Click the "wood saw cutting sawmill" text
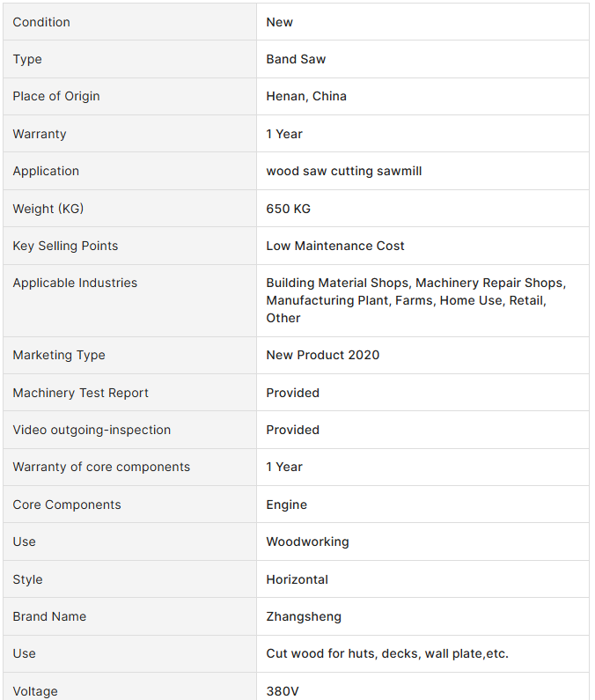595x700 pixels. pyautogui.click(x=343, y=171)
